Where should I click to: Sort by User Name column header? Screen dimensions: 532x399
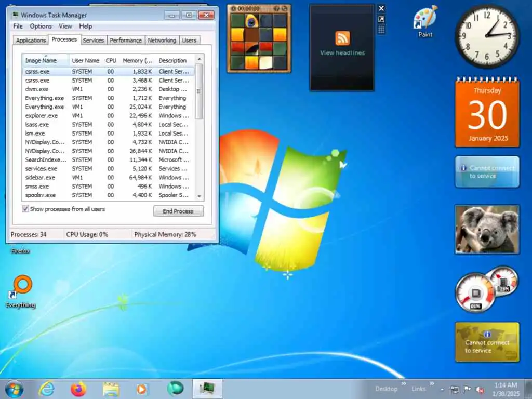pyautogui.click(x=86, y=60)
